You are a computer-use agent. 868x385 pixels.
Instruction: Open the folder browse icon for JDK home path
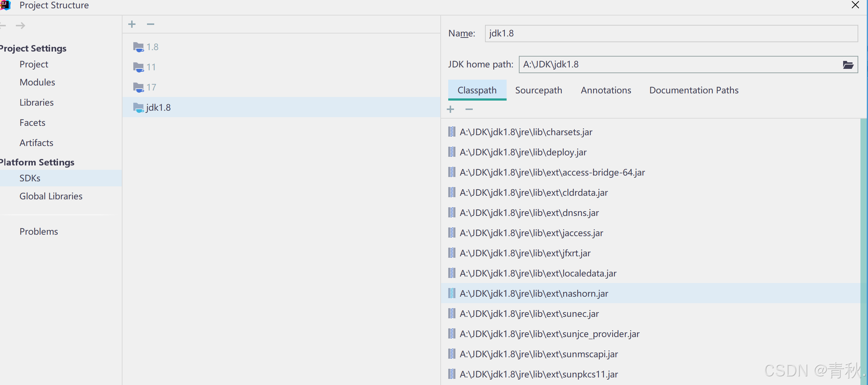pyautogui.click(x=849, y=65)
